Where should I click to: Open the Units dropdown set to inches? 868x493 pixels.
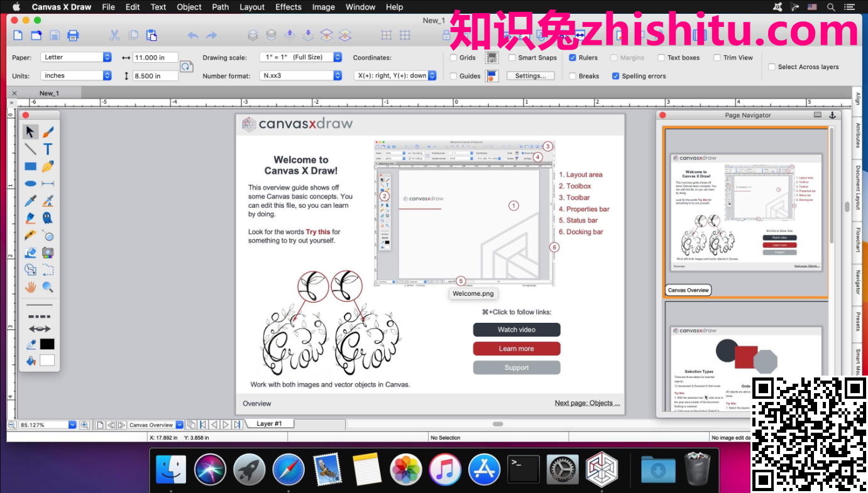(x=76, y=75)
